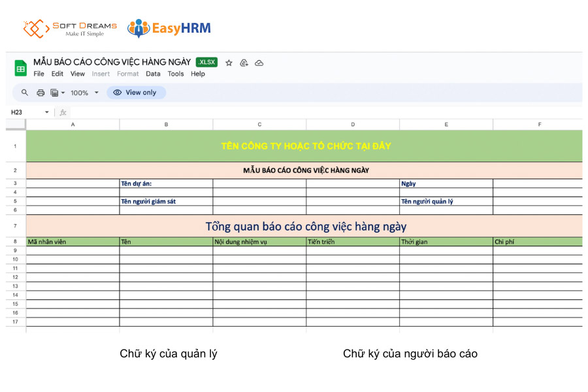Image resolution: width=588 pixels, height=392 pixels.
Task: Click the Move to folder icon
Action: tap(243, 62)
